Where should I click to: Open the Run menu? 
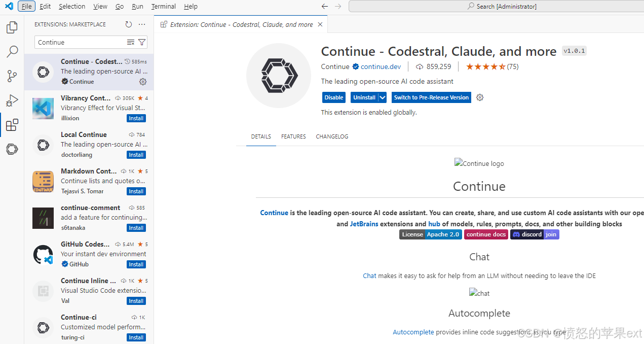(x=137, y=6)
